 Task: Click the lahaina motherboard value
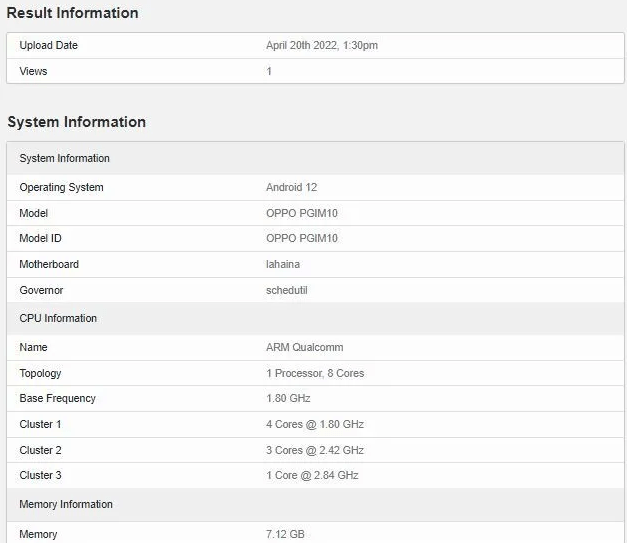[x=283, y=264]
